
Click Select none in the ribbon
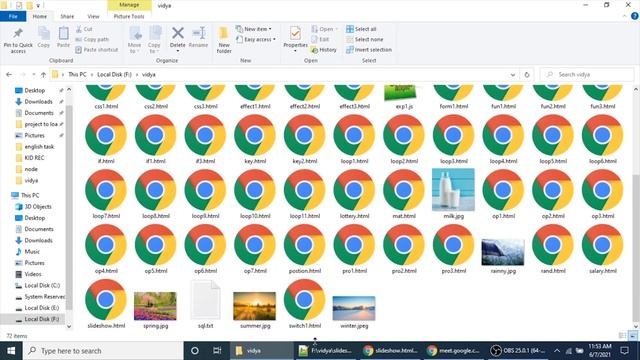pyautogui.click(x=364, y=39)
